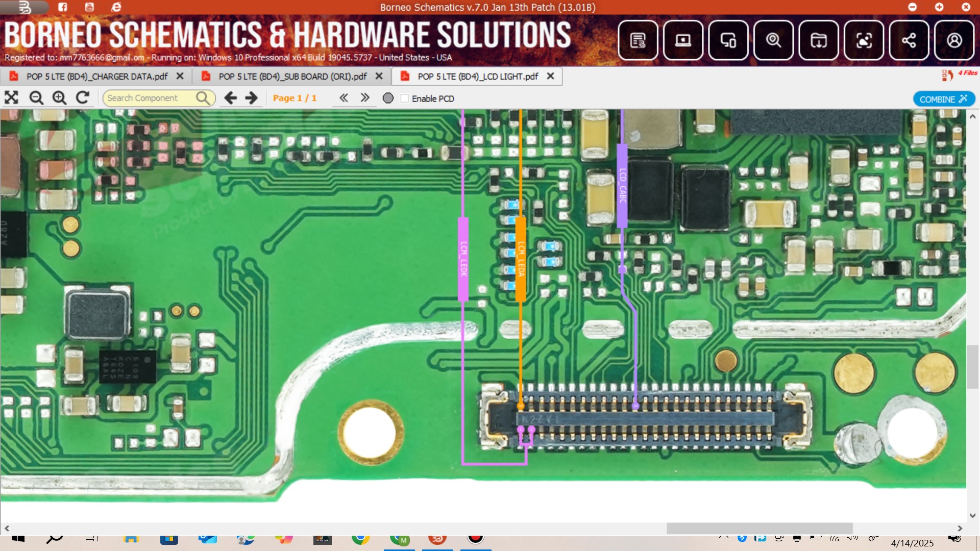Open the Borneo logo menu
The image size is (980, 551).
click(24, 7)
